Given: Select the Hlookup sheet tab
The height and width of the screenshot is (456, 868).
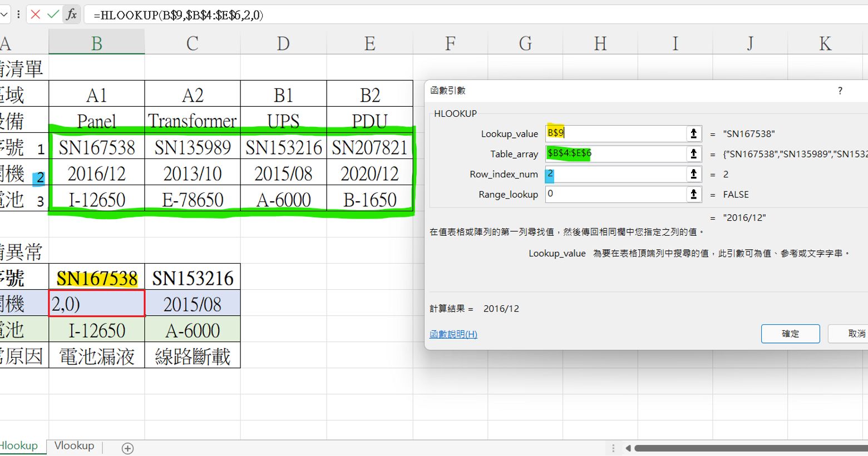Looking at the screenshot, I should click(x=19, y=446).
